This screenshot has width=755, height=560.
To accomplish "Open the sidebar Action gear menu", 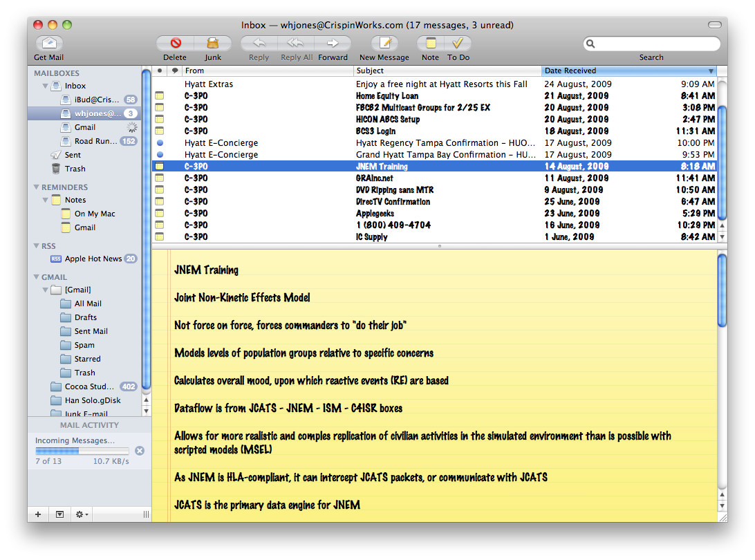I will (82, 514).
